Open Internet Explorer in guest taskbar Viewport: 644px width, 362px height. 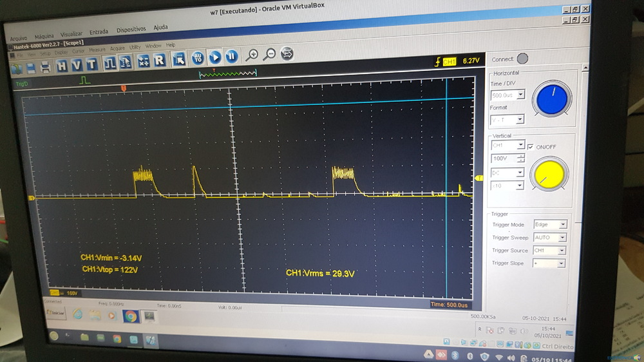[x=78, y=314]
